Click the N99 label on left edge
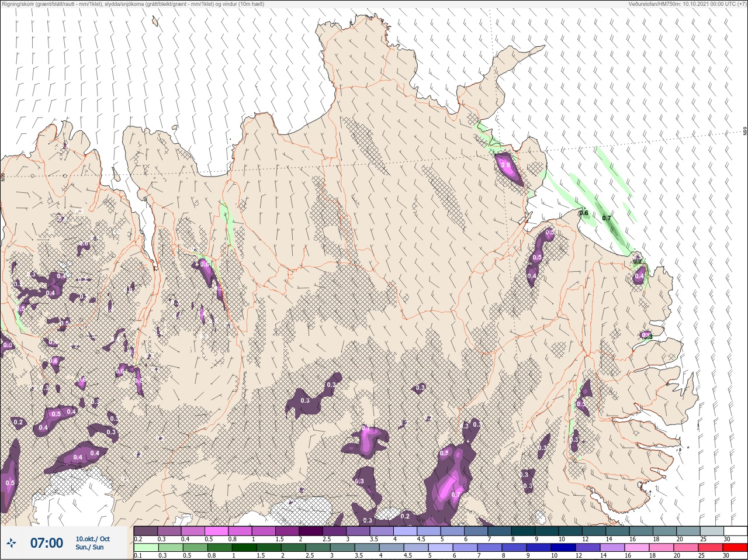Screen dimensions: 748x560 tap(3, 177)
